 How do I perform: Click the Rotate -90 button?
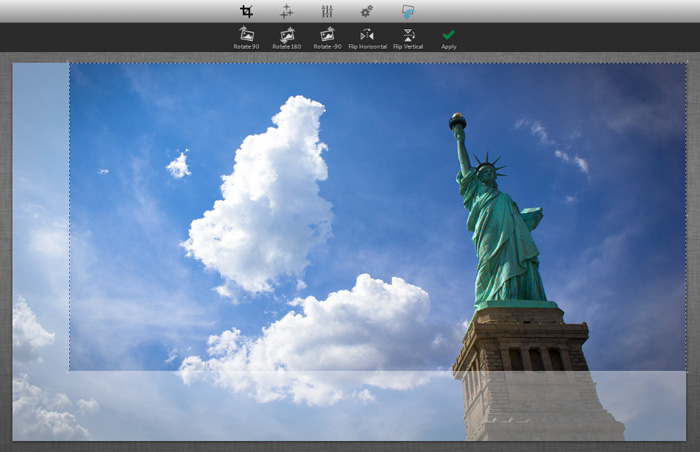click(327, 38)
